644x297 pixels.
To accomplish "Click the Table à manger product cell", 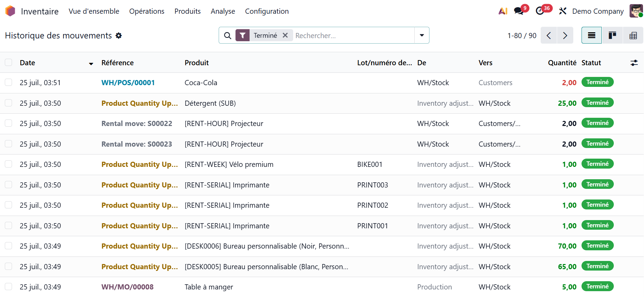I will 209,287.
